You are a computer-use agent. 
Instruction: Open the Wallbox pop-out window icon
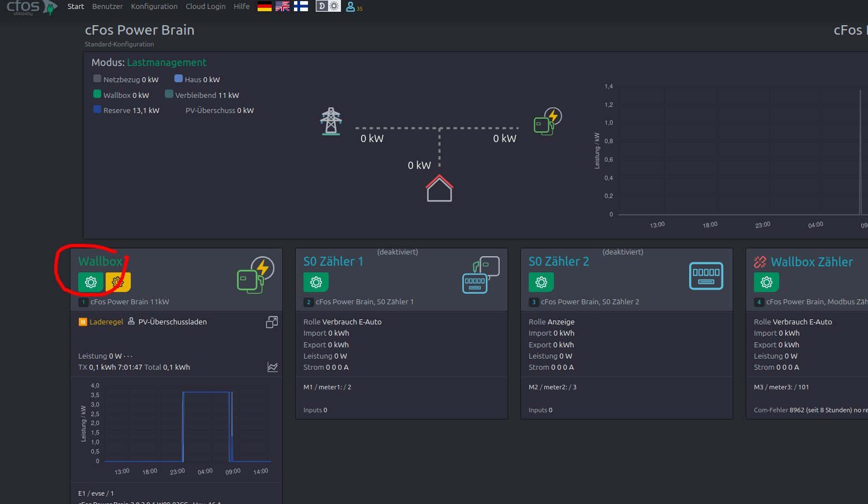tap(272, 322)
